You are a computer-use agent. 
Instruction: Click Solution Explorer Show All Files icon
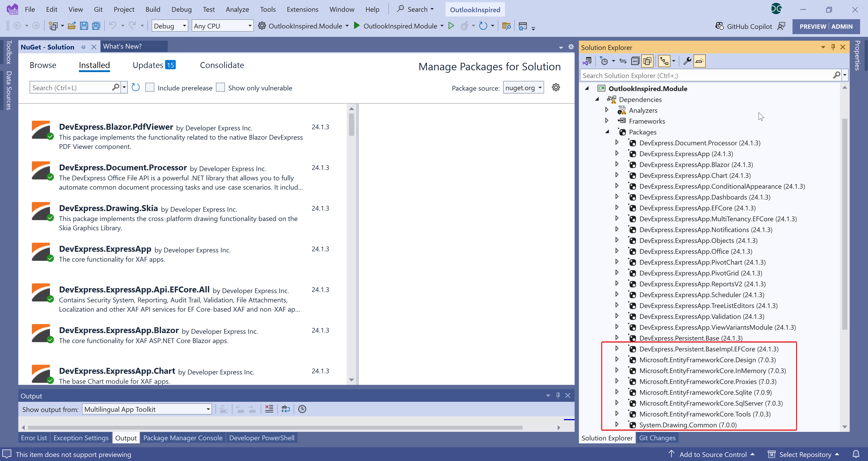(x=648, y=61)
